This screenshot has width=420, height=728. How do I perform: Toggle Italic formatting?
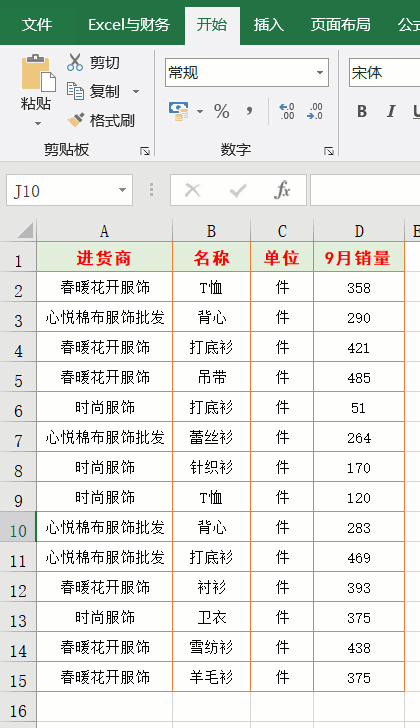pyautogui.click(x=391, y=111)
